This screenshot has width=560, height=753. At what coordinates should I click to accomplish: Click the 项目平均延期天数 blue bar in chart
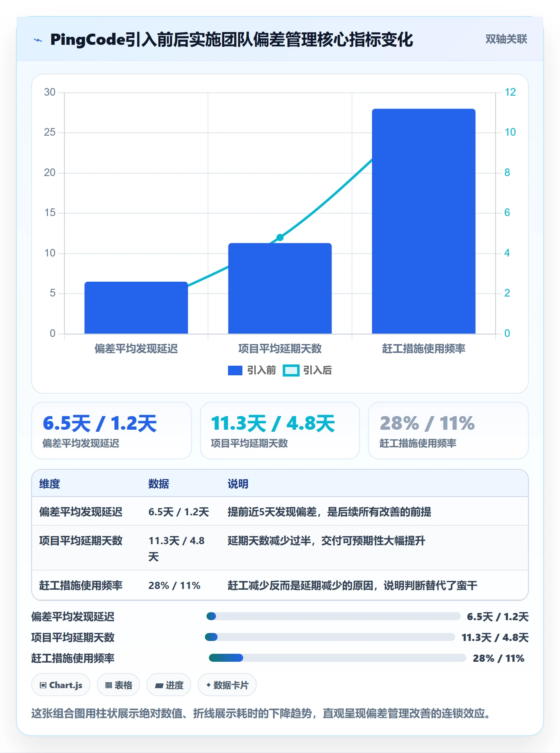click(x=280, y=288)
